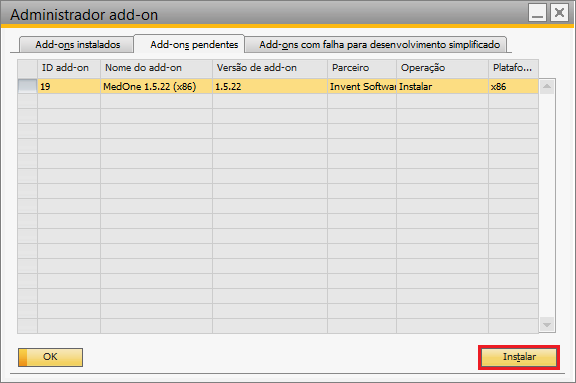Open the Add-ons pendentes tab
The width and height of the screenshot is (576, 383).
tap(190, 44)
